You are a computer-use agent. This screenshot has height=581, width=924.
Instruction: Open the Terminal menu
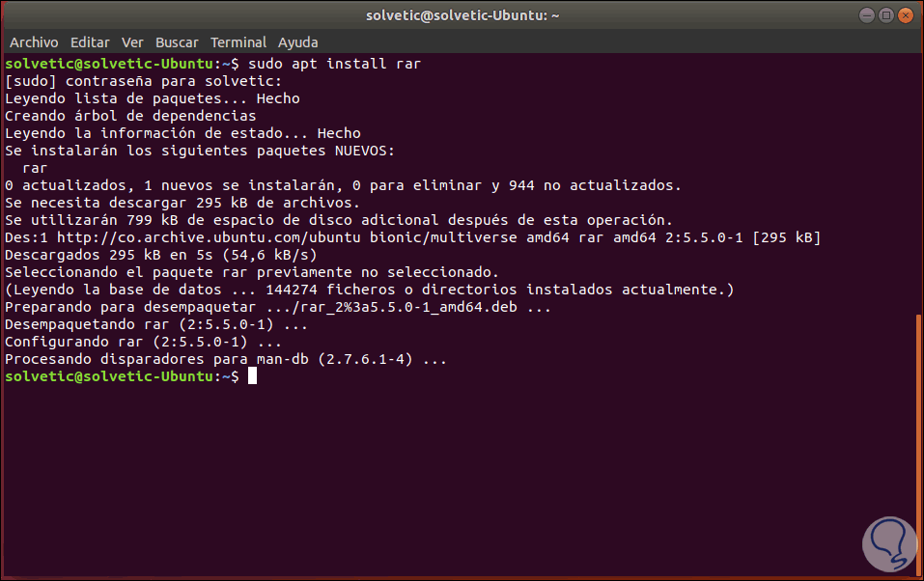click(x=238, y=42)
